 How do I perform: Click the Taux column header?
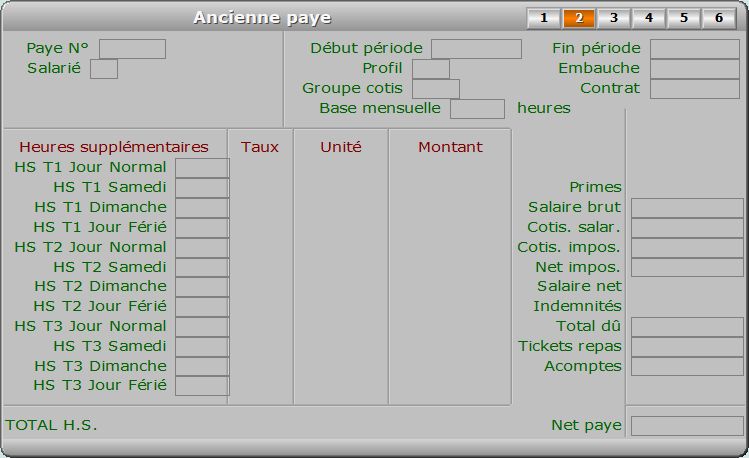259,147
